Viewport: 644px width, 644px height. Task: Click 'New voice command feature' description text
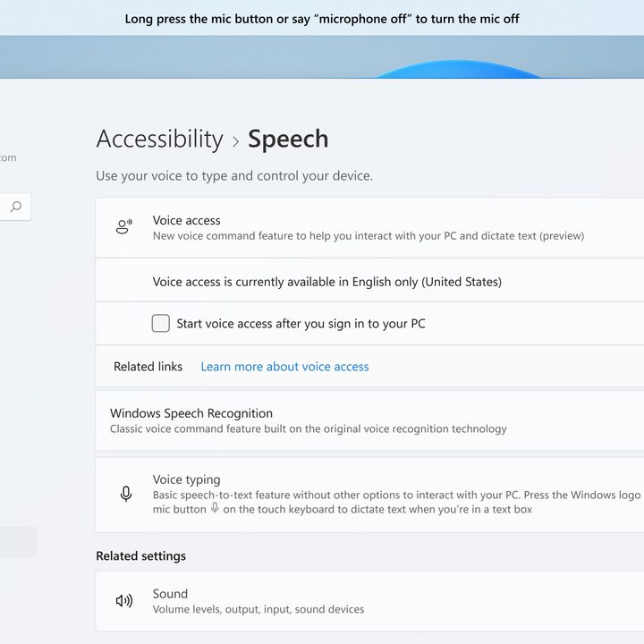coord(369,236)
